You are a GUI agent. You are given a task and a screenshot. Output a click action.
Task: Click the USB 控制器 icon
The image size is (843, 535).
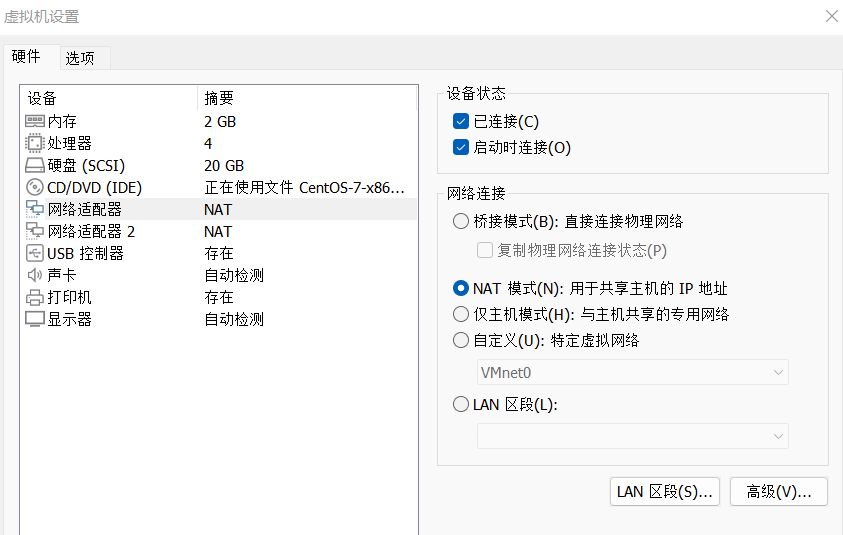click(35, 253)
